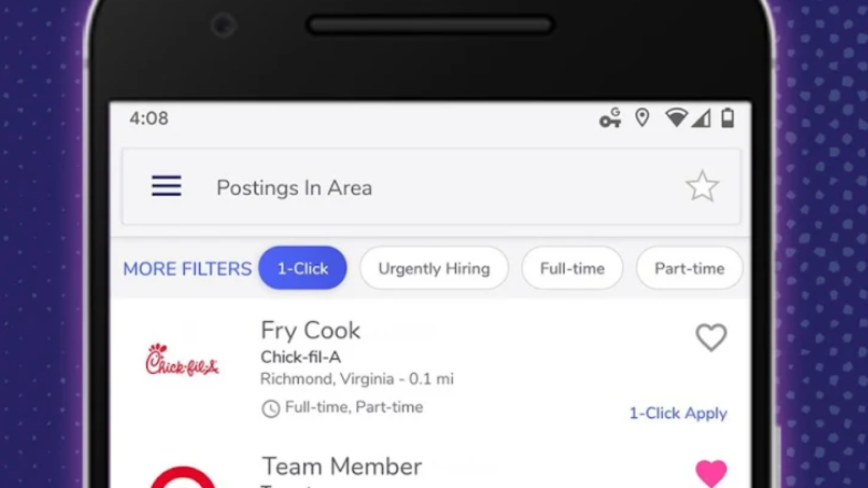The width and height of the screenshot is (868, 488).
Task: Expand the Urgently Hiring filter
Action: [434, 268]
